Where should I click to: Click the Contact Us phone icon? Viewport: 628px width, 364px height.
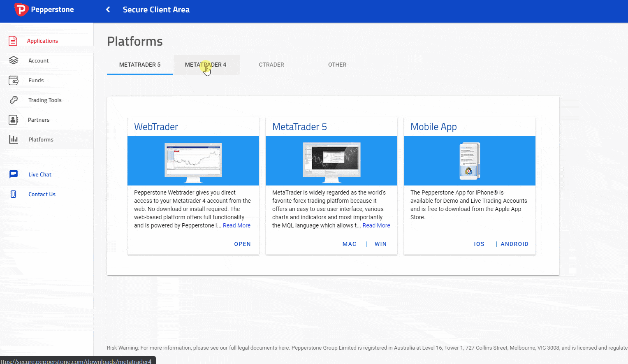(14, 194)
